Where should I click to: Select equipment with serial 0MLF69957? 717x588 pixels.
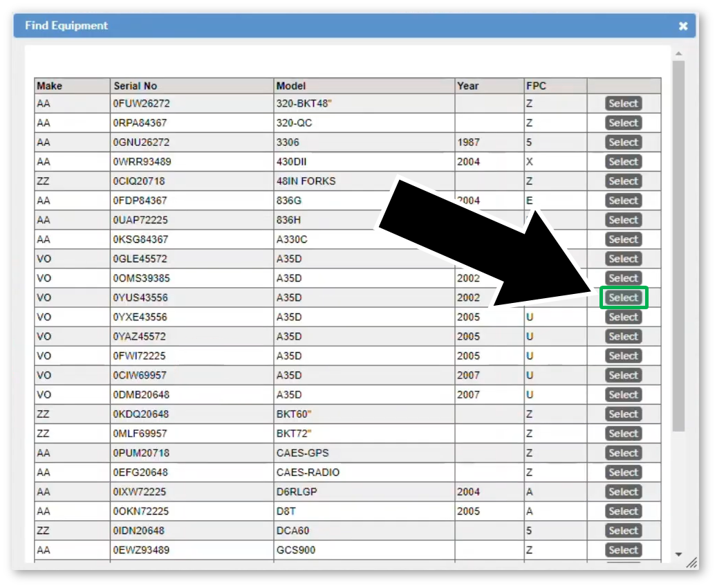click(623, 434)
